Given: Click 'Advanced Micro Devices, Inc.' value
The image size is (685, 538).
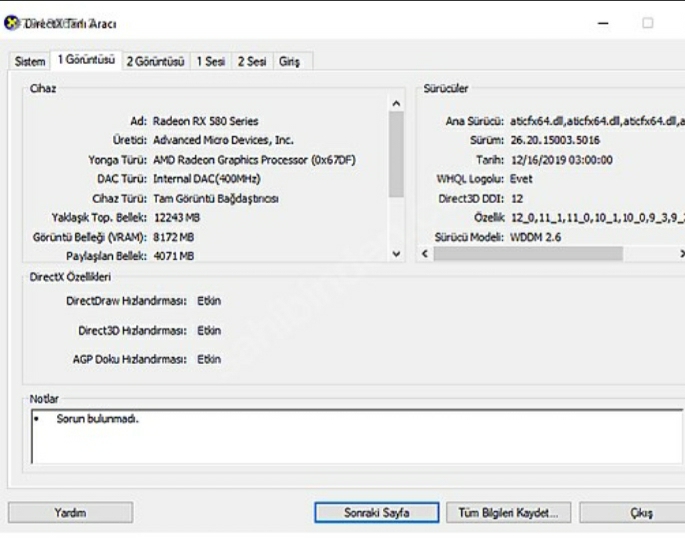Looking at the screenshot, I should point(223,140).
